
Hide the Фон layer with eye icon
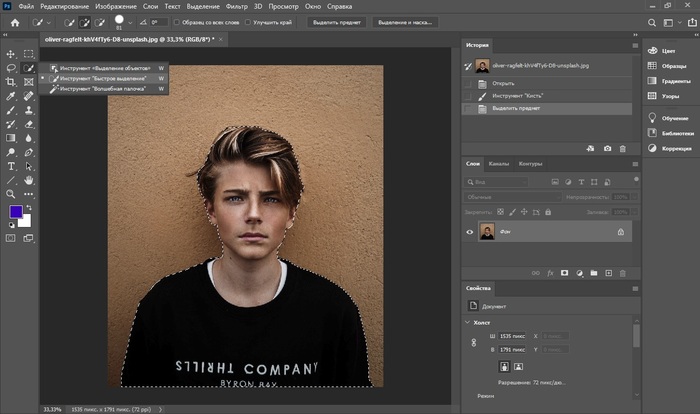[x=470, y=231]
